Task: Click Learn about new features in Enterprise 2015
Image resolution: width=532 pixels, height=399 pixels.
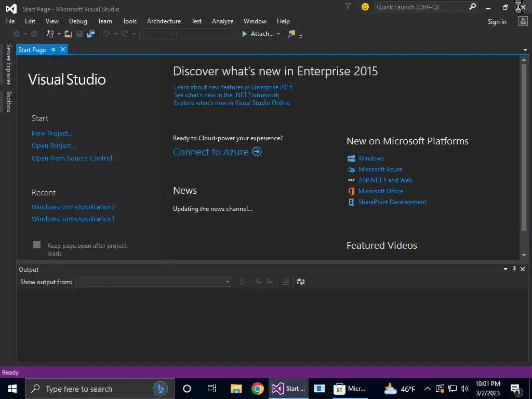Action: click(233, 87)
